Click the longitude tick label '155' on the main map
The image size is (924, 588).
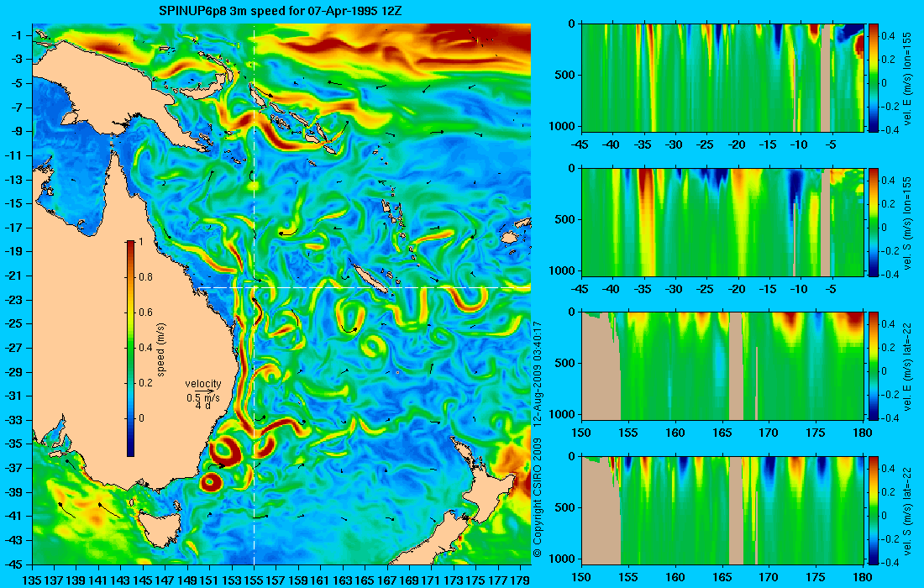pos(254,580)
